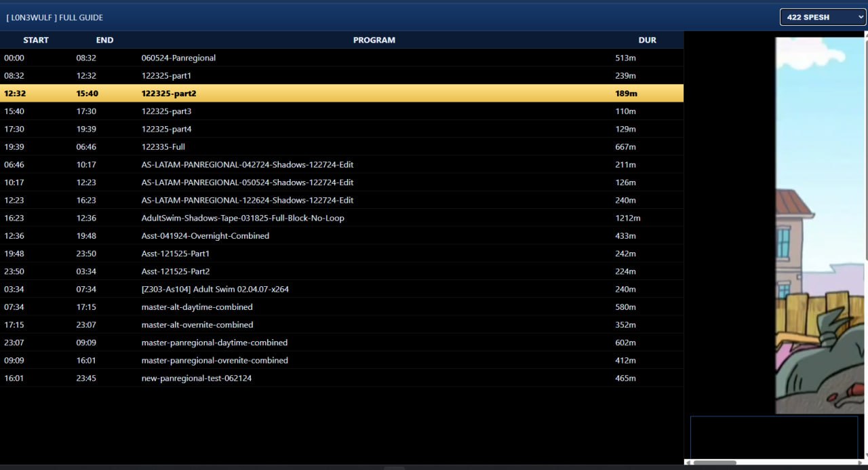Select master-alt-daytime-combined program

coord(197,307)
